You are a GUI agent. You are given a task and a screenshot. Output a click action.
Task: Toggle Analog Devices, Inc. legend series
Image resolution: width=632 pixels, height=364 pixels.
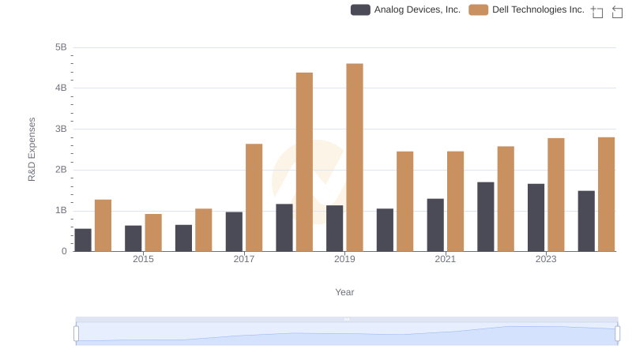pyautogui.click(x=405, y=9)
